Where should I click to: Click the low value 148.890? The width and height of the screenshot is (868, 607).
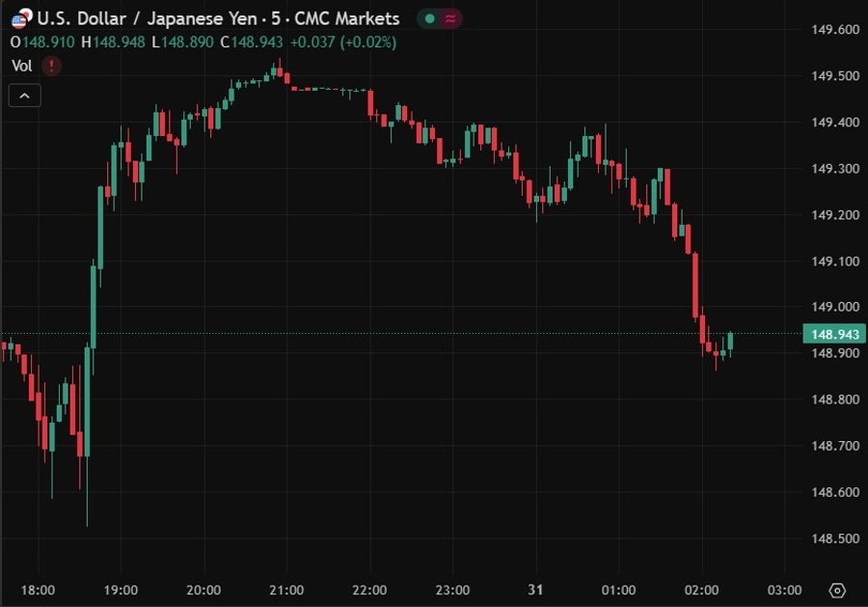pyautogui.click(x=187, y=42)
